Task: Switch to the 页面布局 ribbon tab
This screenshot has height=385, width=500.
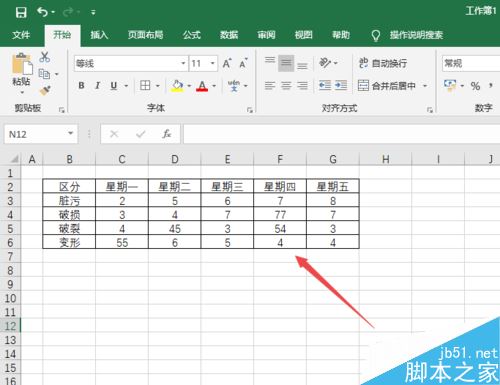Action: [145, 35]
